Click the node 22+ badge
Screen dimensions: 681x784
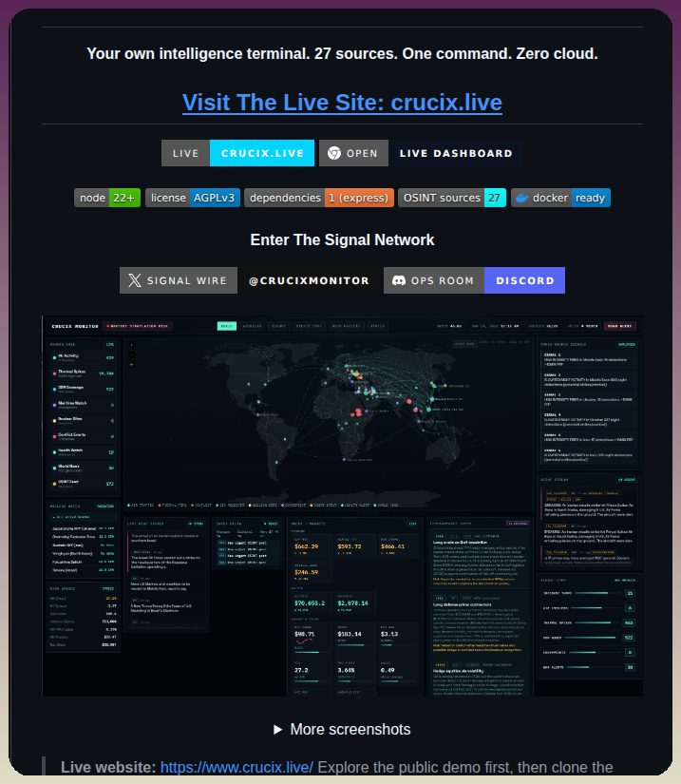tap(107, 198)
